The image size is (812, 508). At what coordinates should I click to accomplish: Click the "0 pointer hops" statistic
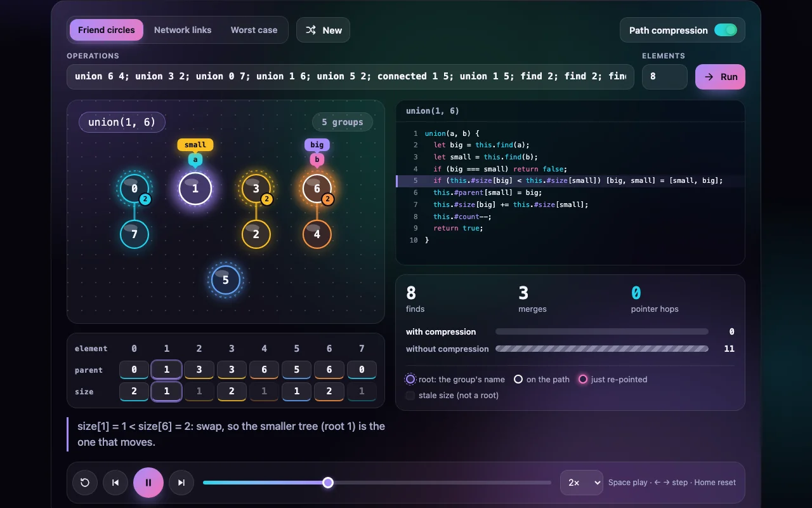pos(655,299)
